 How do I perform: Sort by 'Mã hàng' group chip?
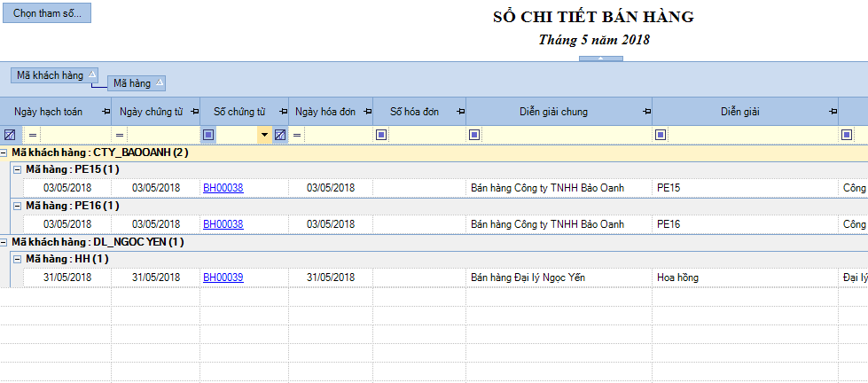[137, 83]
